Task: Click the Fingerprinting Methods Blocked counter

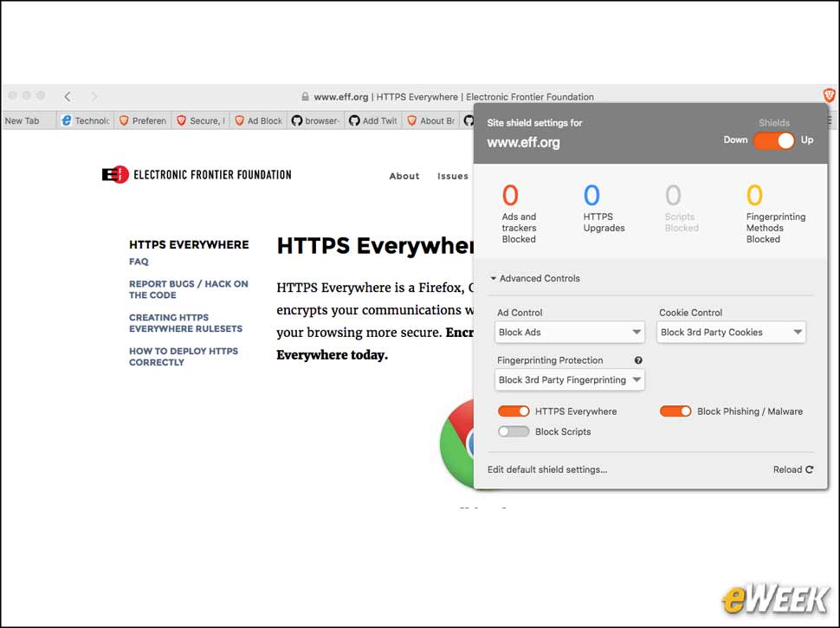Action: tap(776, 213)
